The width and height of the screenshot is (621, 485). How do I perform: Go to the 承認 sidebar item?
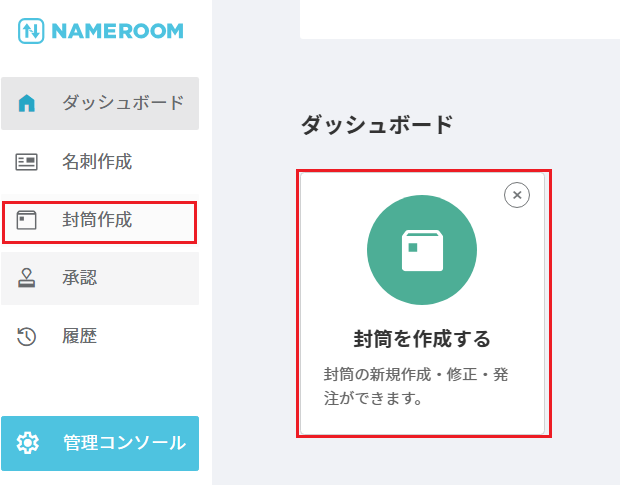coord(80,279)
